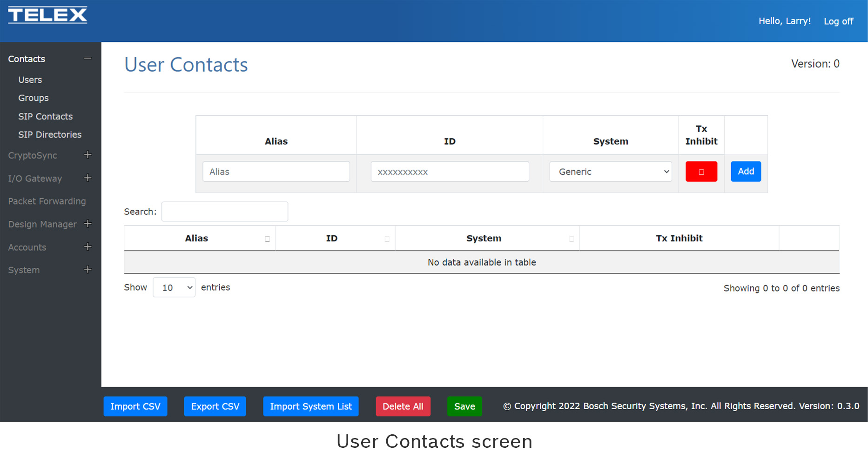Collapse the Contacts menu section
The width and height of the screenshot is (868, 465).
[x=87, y=59]
